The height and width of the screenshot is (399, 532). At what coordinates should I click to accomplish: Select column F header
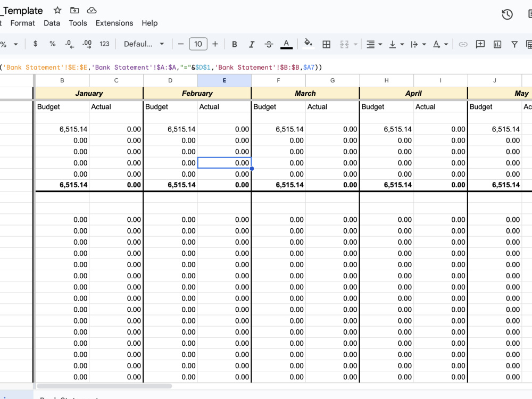278,80
